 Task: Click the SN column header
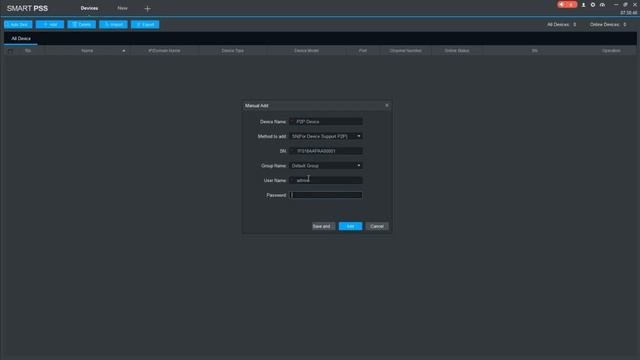coord(534,51)
